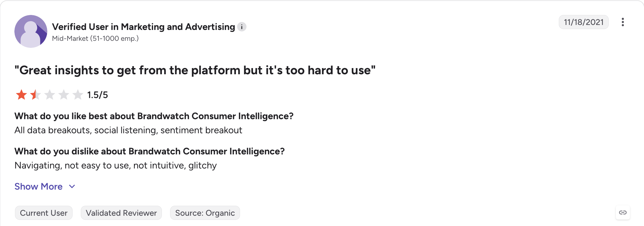Select the Current User tag

coord(44,213)
